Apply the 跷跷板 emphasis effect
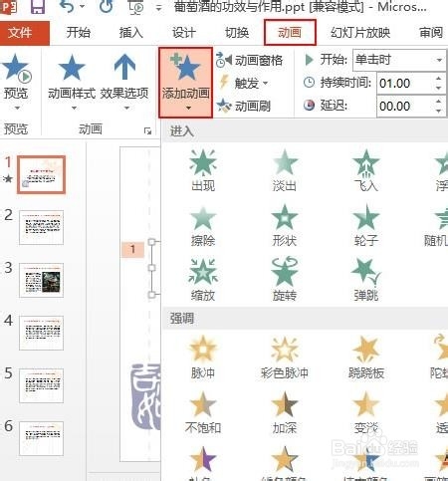Screen dimensions: 448x481 366,358
